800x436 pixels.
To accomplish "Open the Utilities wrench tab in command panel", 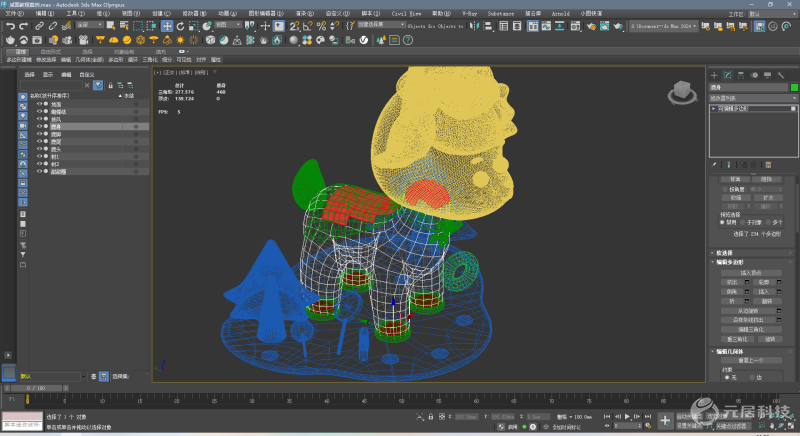I will (x=781, y=75).
